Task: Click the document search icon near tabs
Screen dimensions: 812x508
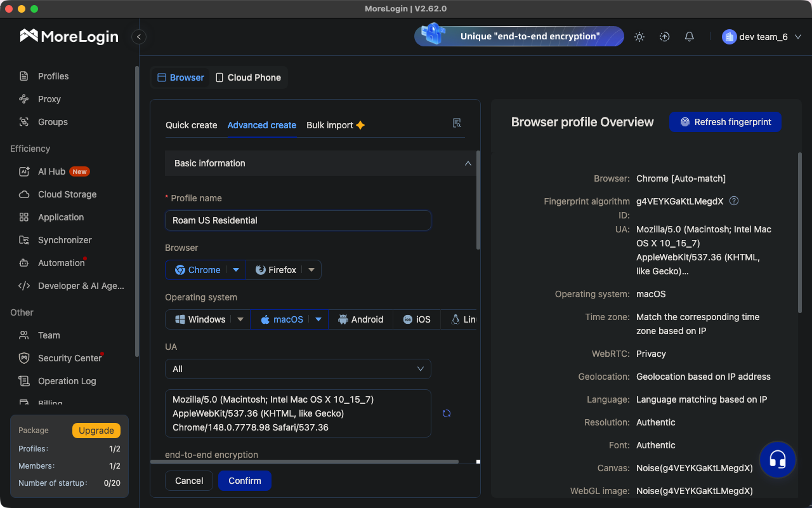Action: pyautogui.click(x=457, y=123)
